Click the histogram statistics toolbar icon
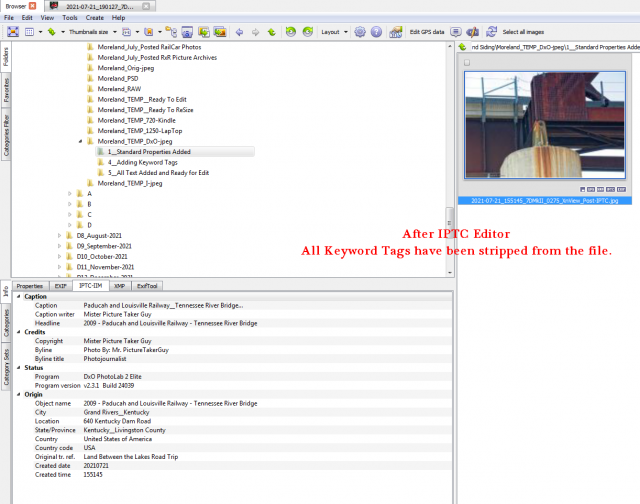The width and height of the screenshot is (640, 504). click(x=396, y=32)
